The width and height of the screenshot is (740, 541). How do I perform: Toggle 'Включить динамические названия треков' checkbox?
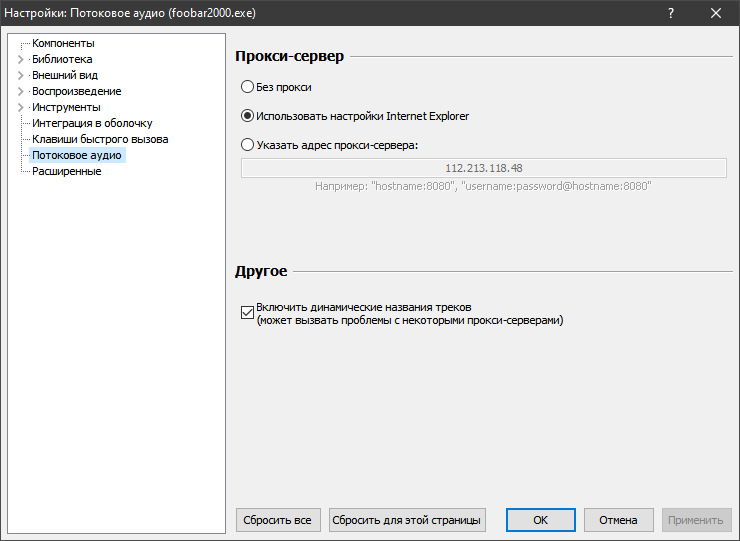pos(248,313)
